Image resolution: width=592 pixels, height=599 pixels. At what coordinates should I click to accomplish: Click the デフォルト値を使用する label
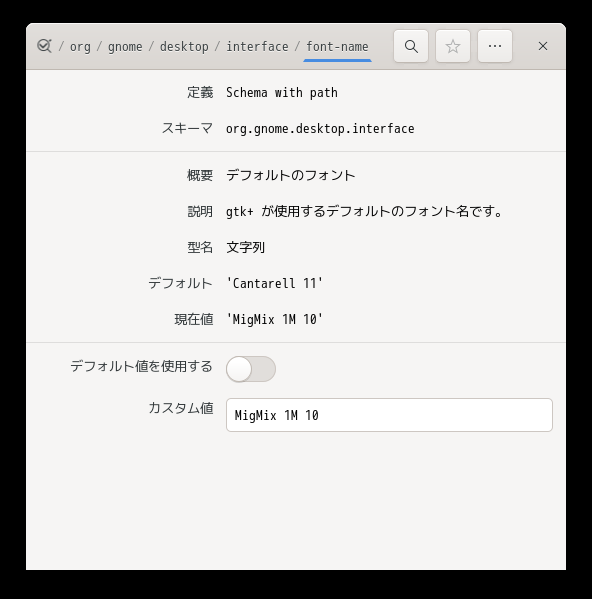[x=141, y=366]
